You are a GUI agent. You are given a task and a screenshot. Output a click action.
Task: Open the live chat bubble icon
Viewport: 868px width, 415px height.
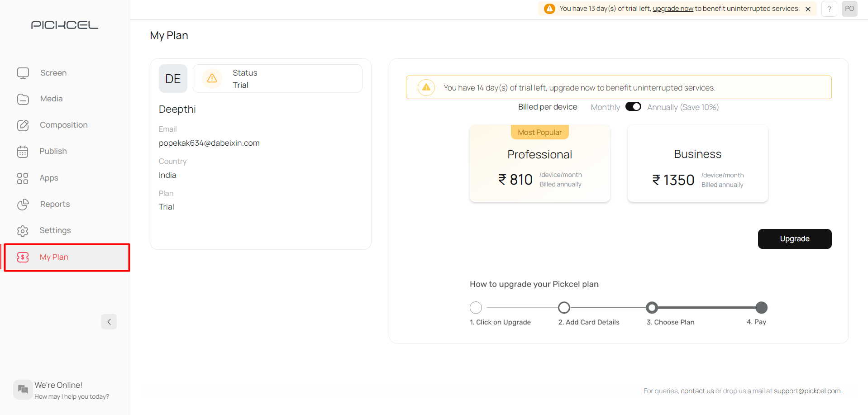point(23,390)
